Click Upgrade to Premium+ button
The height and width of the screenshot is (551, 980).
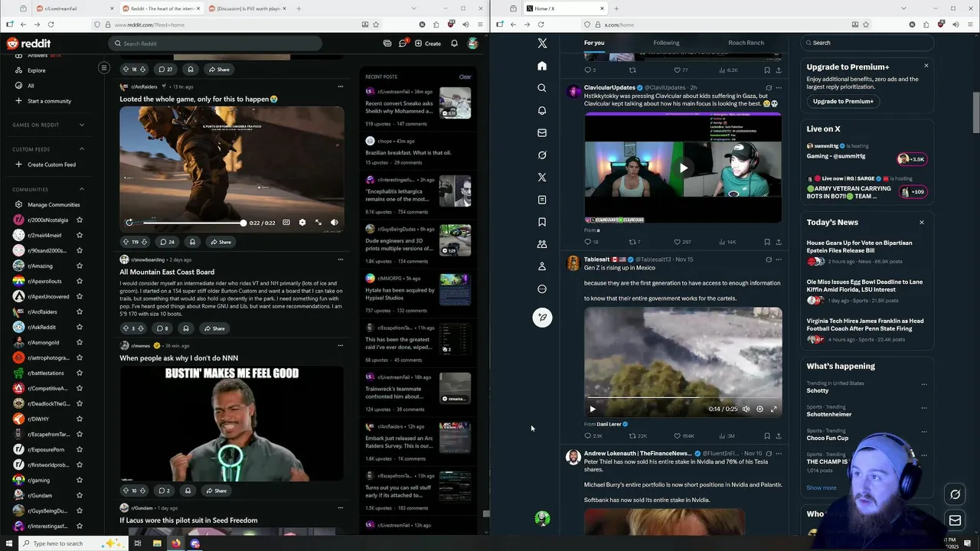pos(843,101)
